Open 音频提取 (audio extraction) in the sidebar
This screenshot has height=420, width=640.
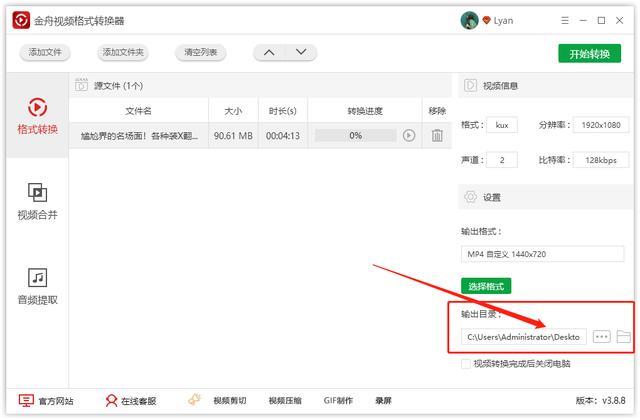point(37,286)
